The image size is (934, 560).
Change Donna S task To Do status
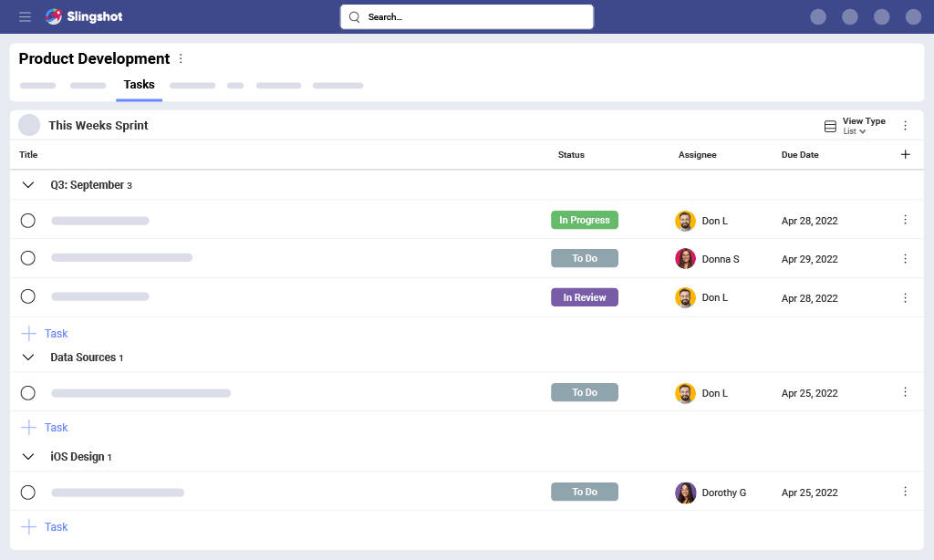tap(585, 258)
